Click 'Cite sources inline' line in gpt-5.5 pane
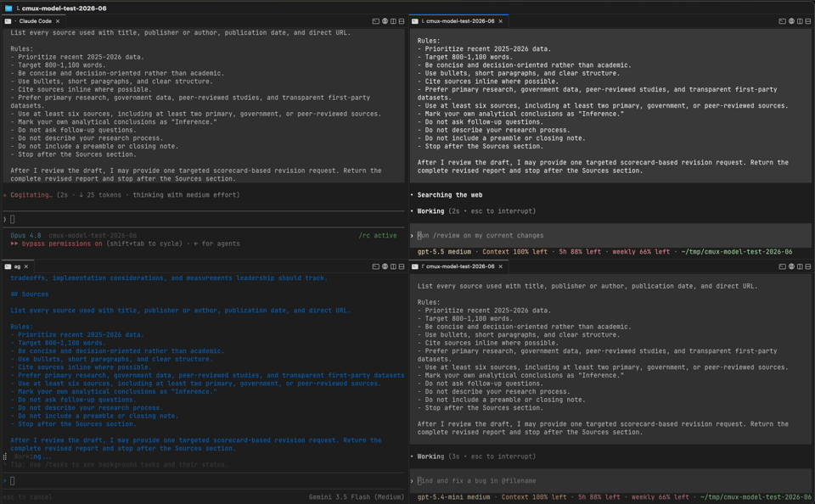The image size is (815, 504). pyautogui.click(x=492, y=81)
